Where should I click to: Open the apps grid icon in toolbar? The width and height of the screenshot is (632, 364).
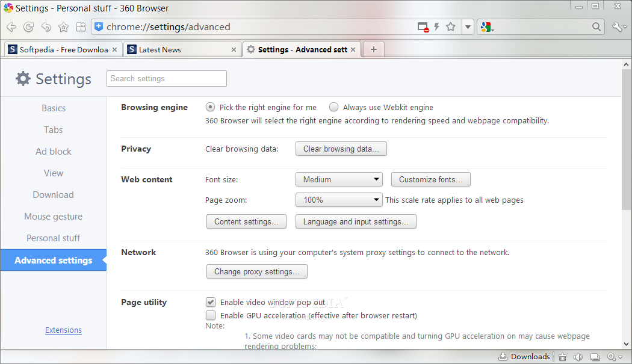coord(81,27)
